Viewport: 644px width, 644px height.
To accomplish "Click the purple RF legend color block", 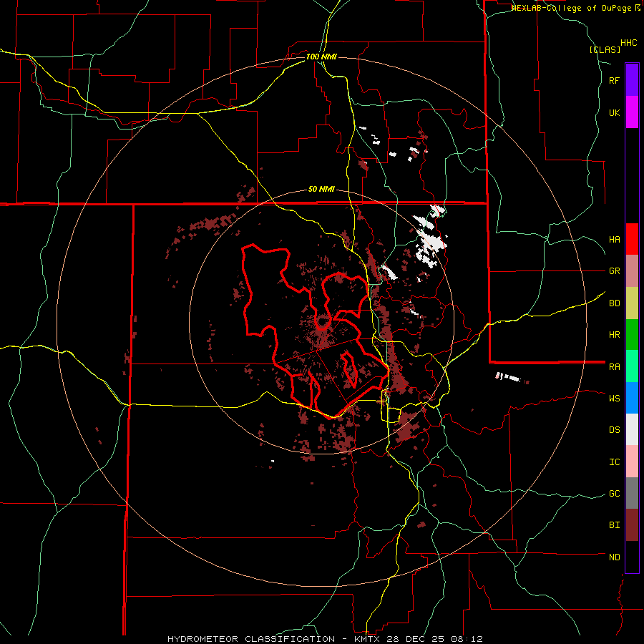I will (x=632, y=80).
